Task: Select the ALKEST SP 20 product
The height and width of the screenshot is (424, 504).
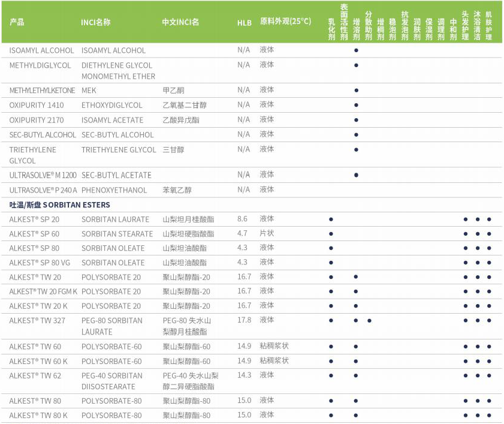Action: pyautogui.click(x=34, y=219)
